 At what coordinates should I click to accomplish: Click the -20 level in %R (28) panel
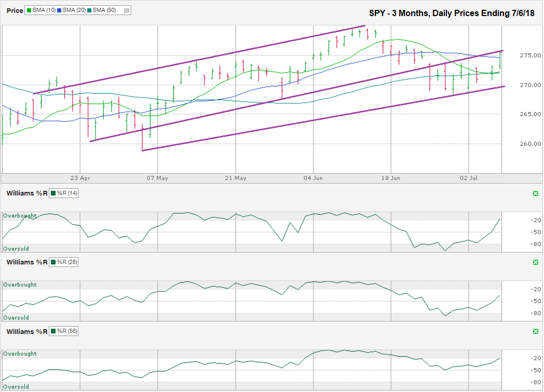(x=536, y=289)
